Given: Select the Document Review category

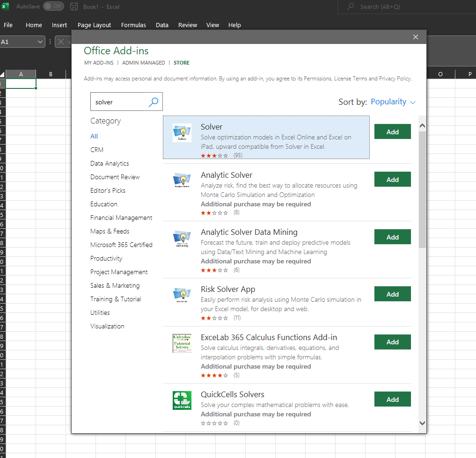Looking at the screenshot, I should click(x=115, y=177).
